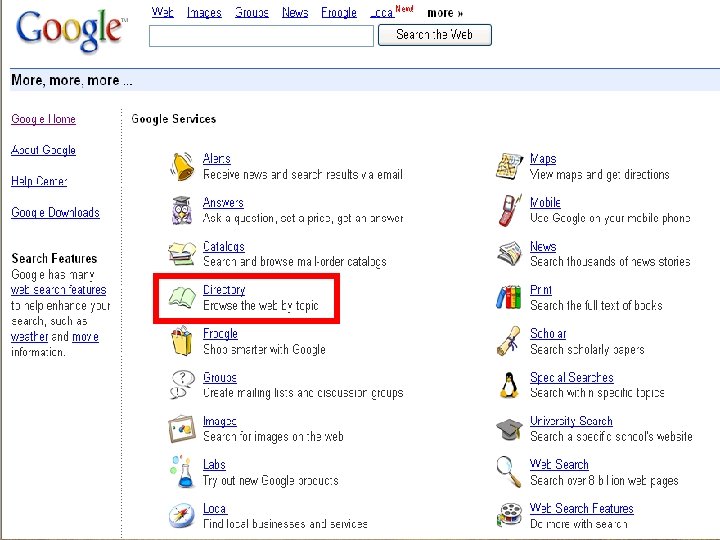
Task: Click the Web Search Features film reel icon
Action: tap(509, 516)
